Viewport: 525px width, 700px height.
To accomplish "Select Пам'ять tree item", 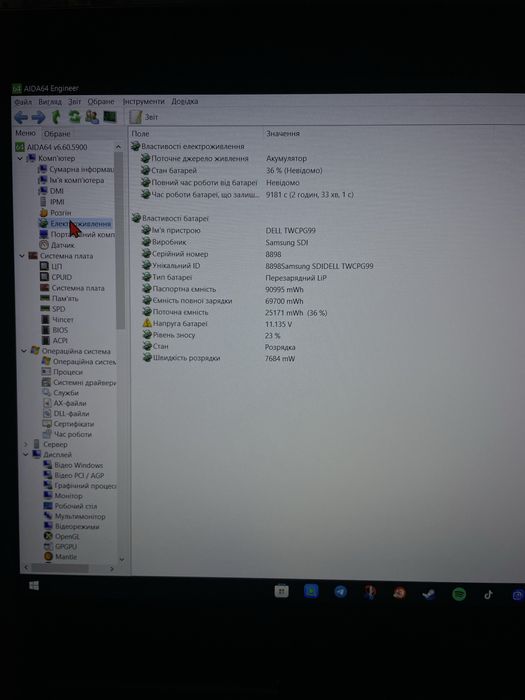I will tap(59, 299).
